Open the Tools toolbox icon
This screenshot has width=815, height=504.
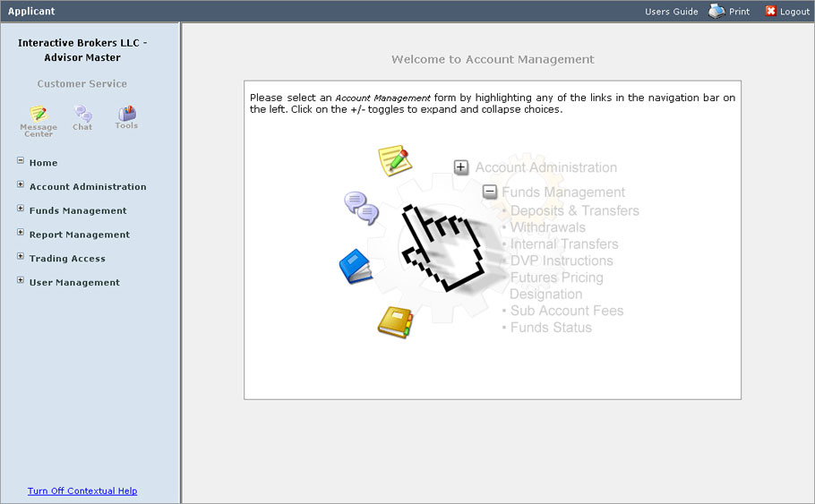127,114
